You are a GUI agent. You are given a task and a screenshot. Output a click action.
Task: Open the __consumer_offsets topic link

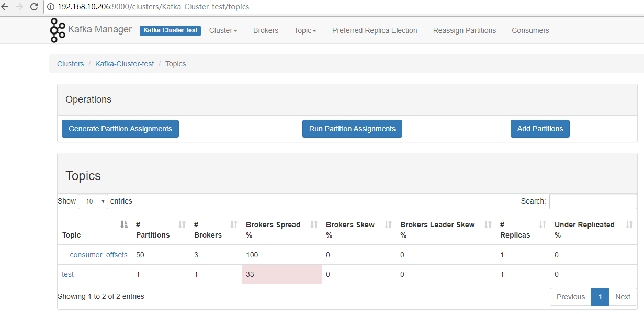pyautogui.click(x=95, y=255)
